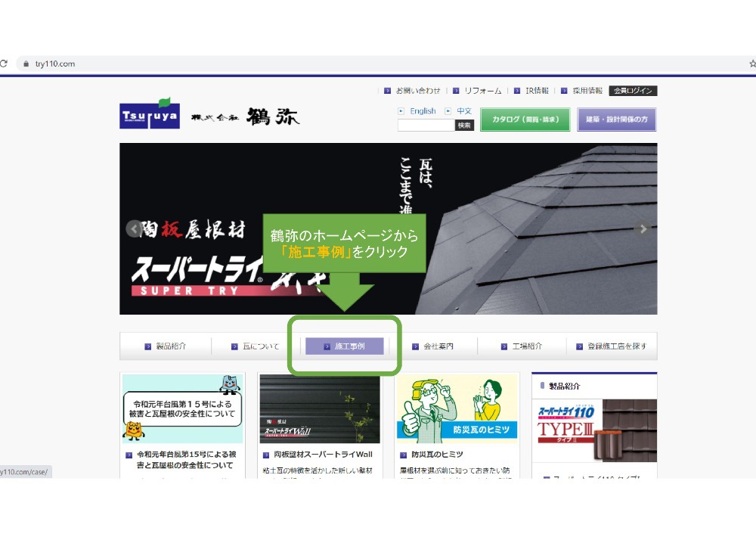Click the 検索 search button
The width and height of the screenshot is (756, 534).
[465, 126]
